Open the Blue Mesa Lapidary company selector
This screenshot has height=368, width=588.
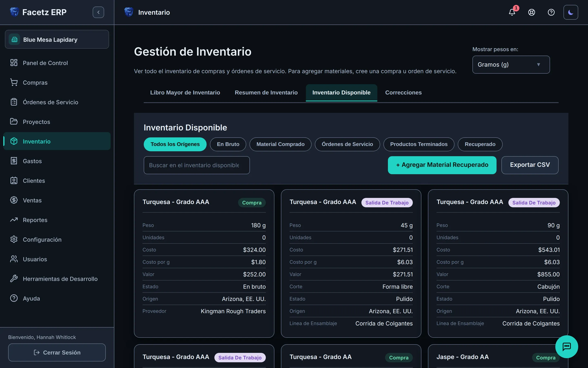coord(57,39)
